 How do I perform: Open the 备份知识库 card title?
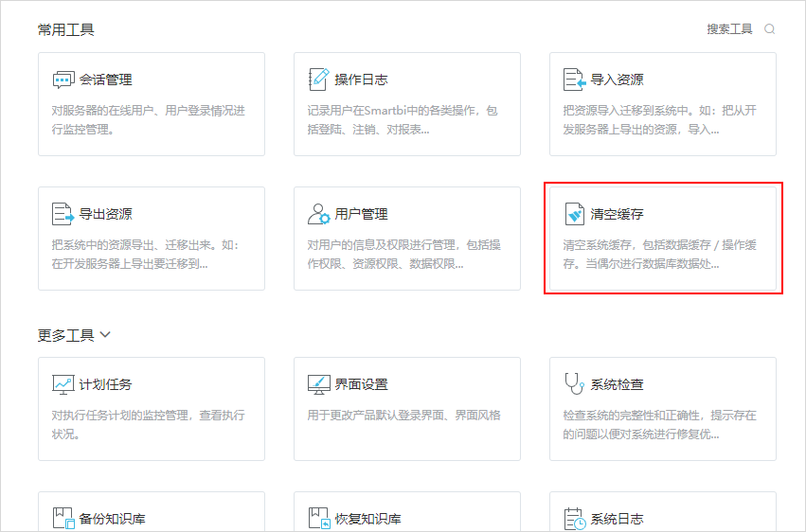coord(112,519)
